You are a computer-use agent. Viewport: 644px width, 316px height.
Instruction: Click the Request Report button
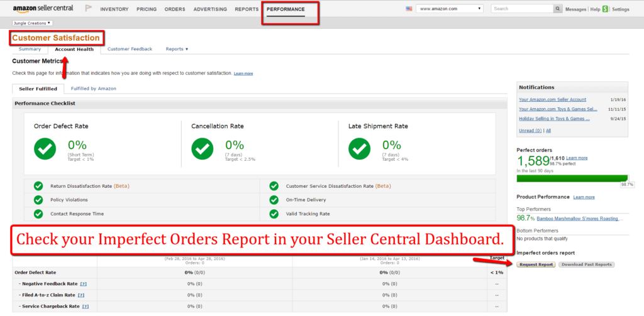coord(536,264)
